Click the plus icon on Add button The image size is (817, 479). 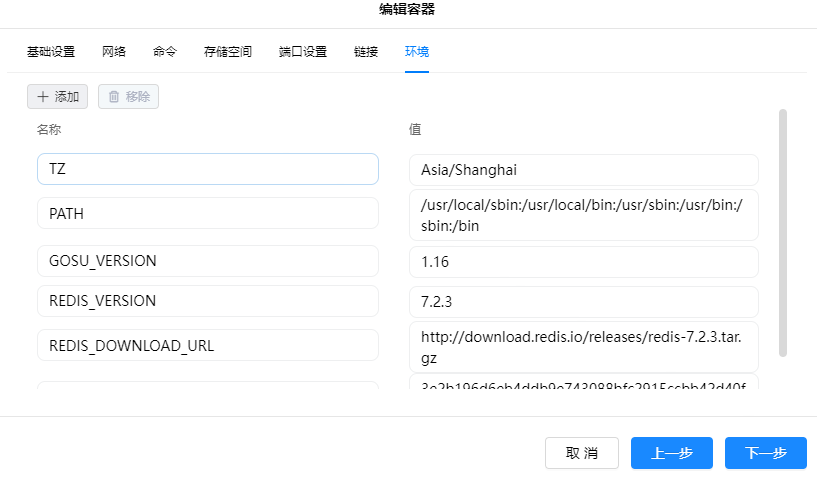point(43,97)
